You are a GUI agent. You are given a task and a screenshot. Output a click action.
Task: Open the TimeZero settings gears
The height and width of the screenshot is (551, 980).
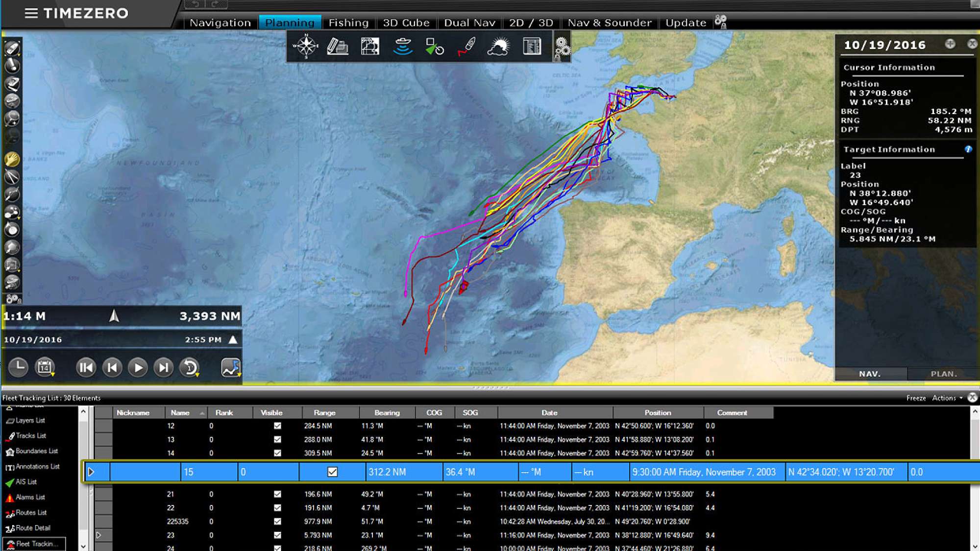click(562, 47)
